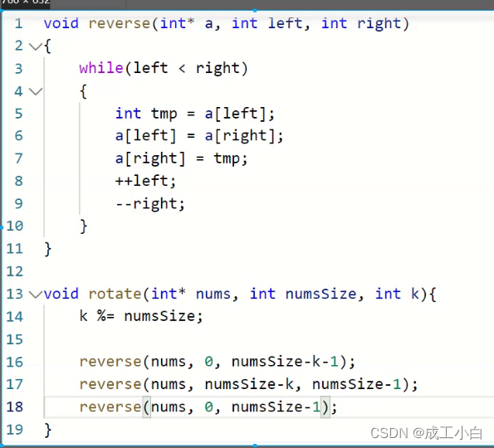Click line number 18 in the gutter
The width and height of the screenshot is (494, 448).
point(15,407)
